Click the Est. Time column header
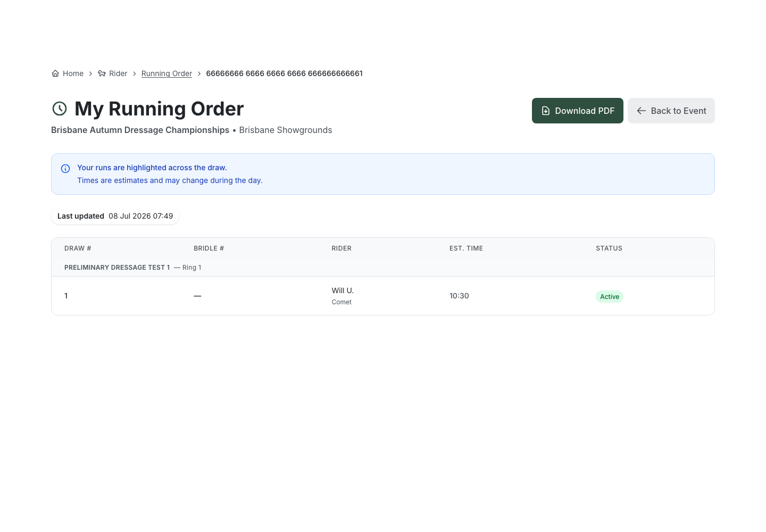The width and height of the screenshot is (766, 532). pyautogui.click(x=466, y=248)
